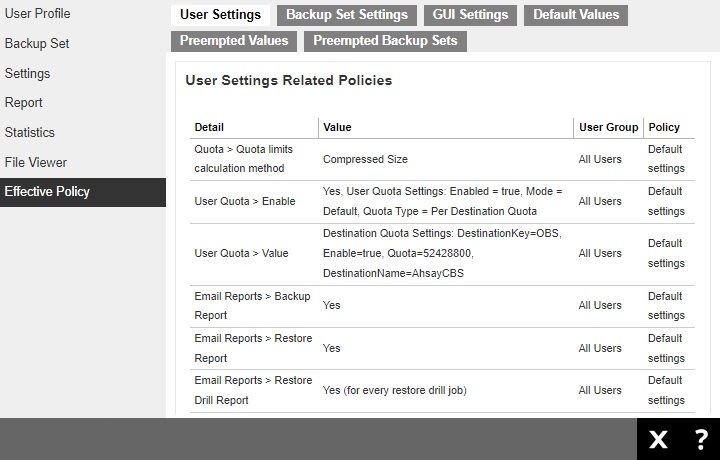Go to Settings in the sidebar
The width and height of the screenshot is (720, 460).
point(27,73)
